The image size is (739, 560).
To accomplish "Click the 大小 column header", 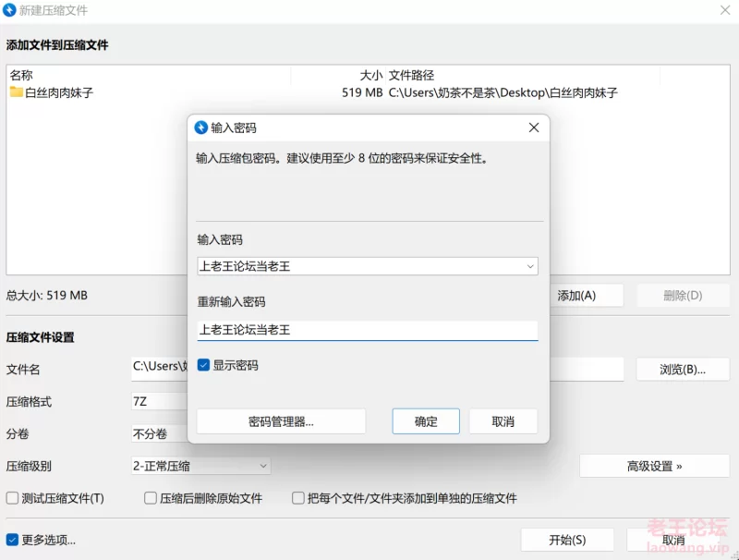I will coord(370,75).
